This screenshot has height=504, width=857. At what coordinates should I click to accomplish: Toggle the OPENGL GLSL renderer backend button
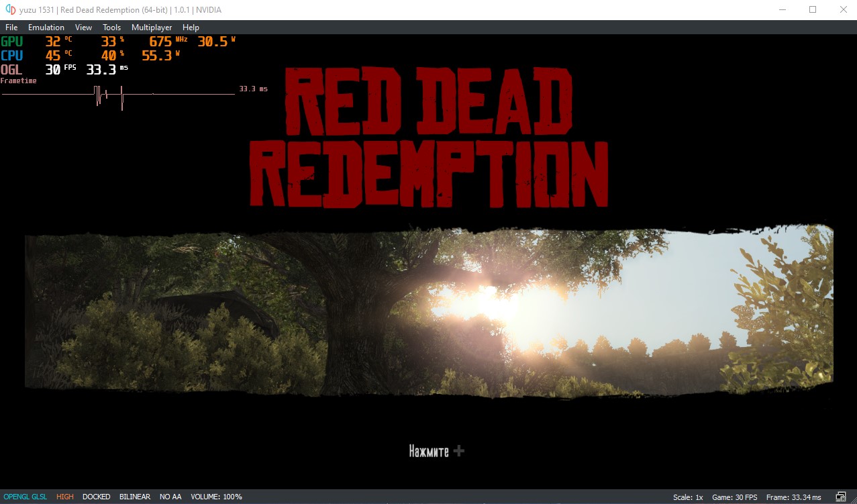pos(26,497)
